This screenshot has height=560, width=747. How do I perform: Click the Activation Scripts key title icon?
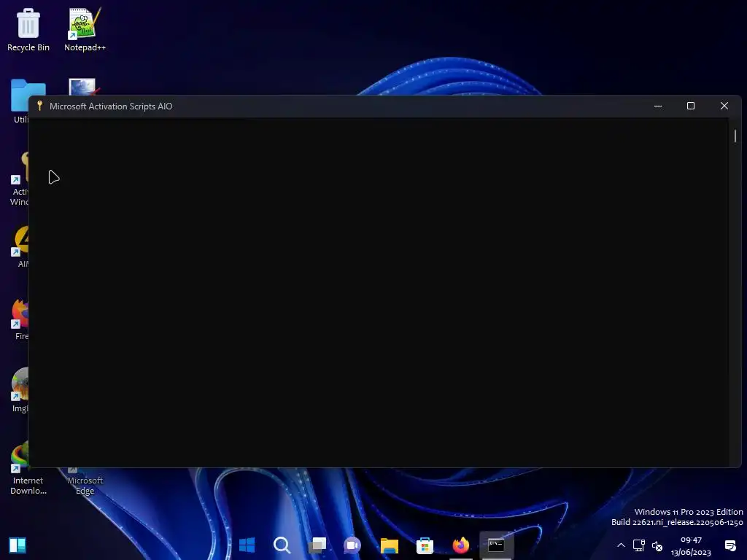click(x=40, y=106)
